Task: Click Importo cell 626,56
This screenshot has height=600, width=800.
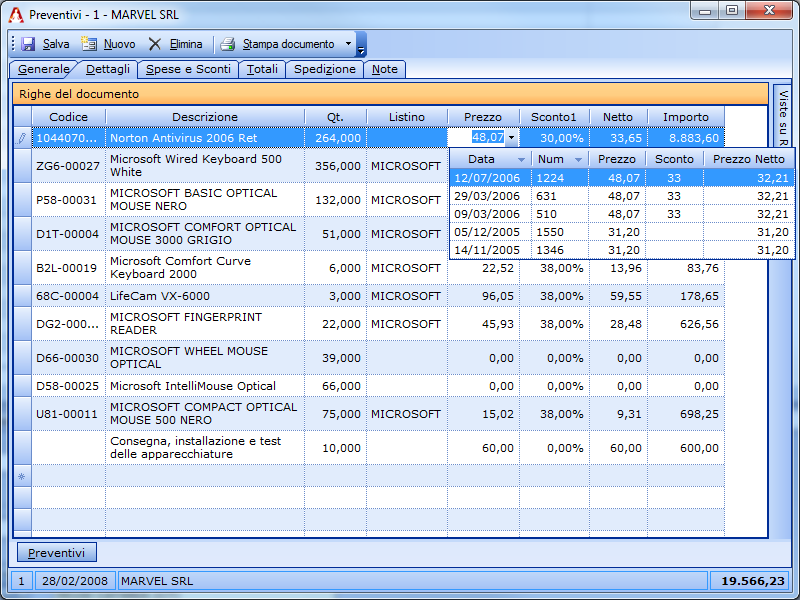Action: (x=686, y=324)
